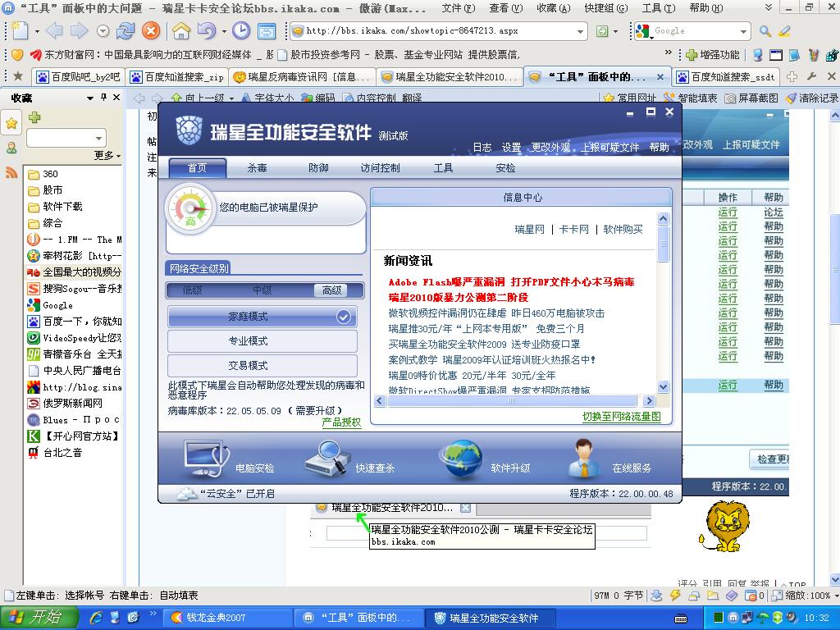Image resolution: width=840 pixels, height=630 pixels.
Task: Select 专业模式 professional mode option
Action: tap(262, 341)
